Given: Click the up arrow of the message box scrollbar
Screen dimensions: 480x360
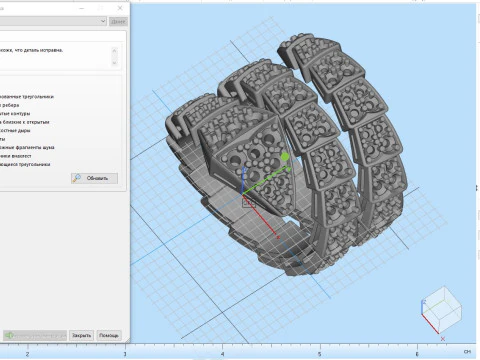Looking at the screenshot, I should pyautogui.click(x=114, y=51).
